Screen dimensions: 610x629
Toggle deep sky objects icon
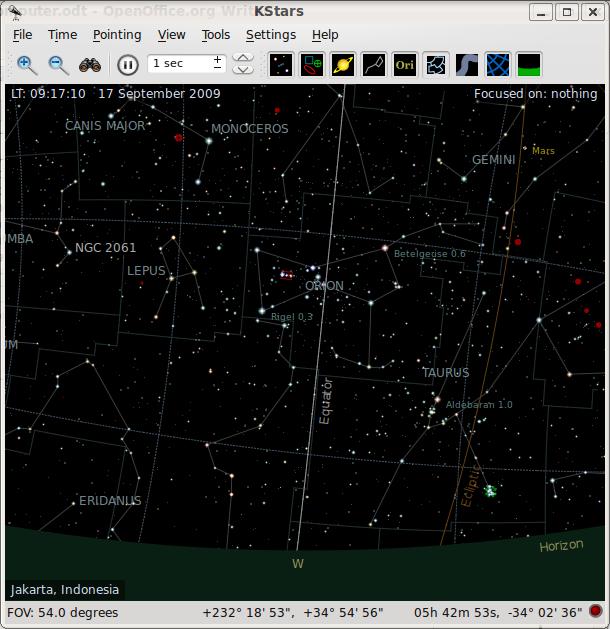312,65
